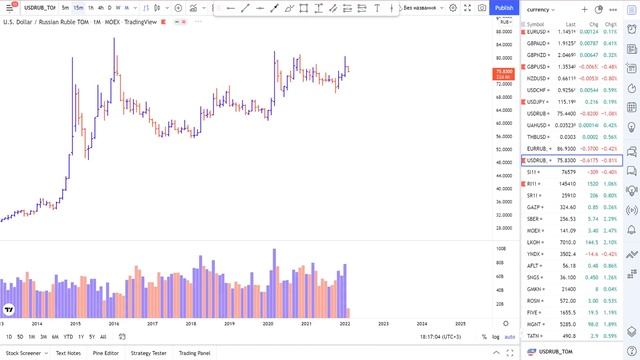Select the EURUSD row in the watchlist
This screenshot has width=640, height=360.
[571, 31]
